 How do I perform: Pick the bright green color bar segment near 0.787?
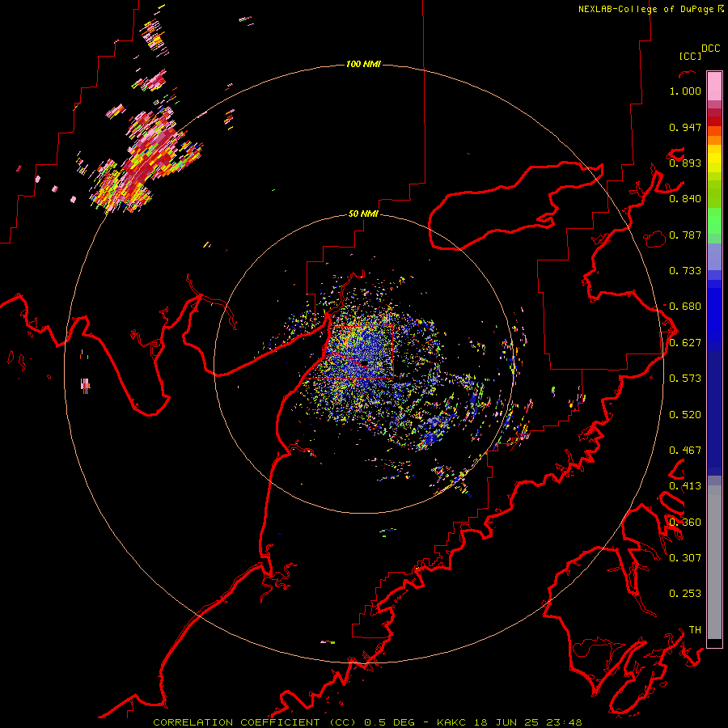click(x=714, y=221)
